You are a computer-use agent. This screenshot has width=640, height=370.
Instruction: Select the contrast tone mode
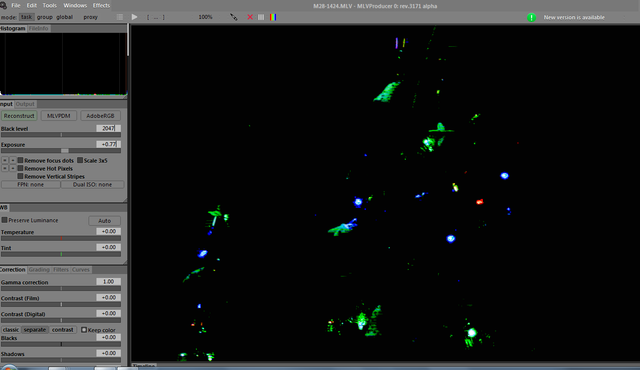click(62, 330)
